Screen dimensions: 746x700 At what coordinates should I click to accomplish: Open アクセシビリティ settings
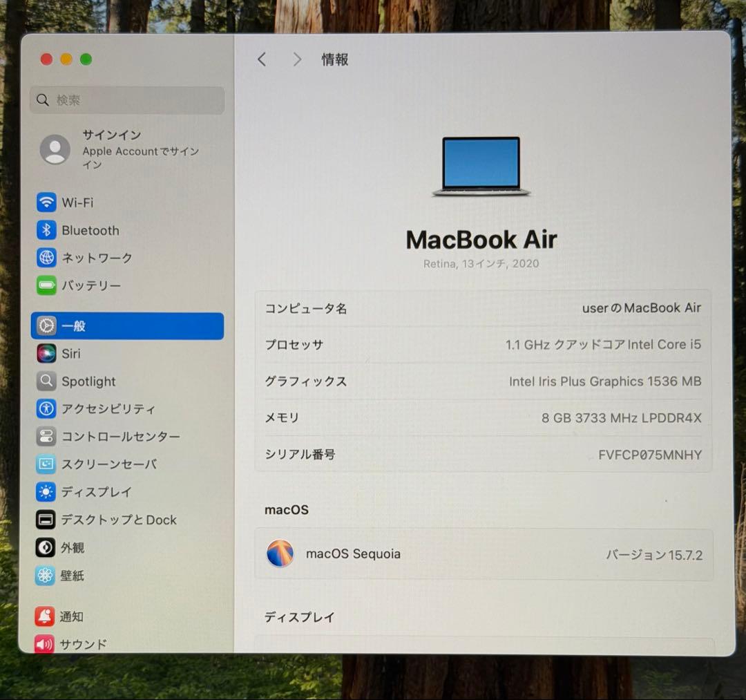(x=90, y=409)
